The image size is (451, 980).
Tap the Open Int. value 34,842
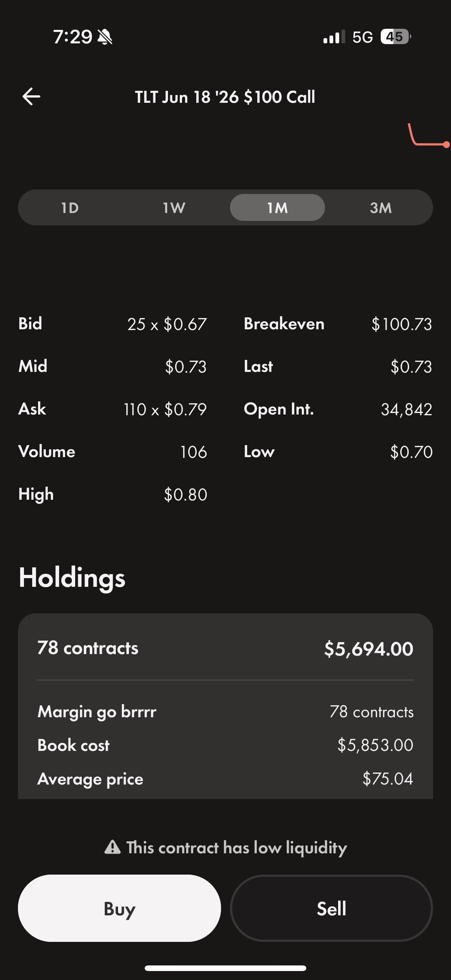coord(406,409)
